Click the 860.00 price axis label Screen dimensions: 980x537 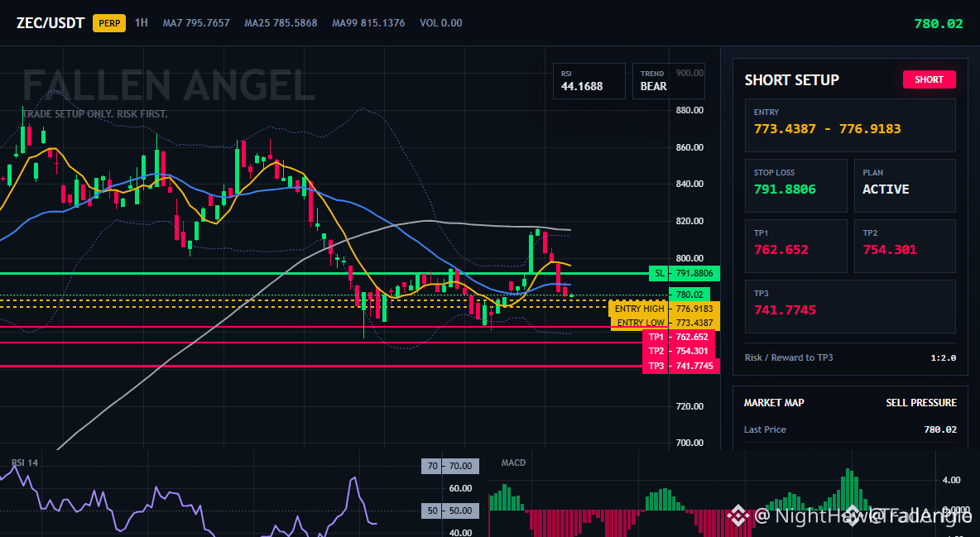point(689,147)
